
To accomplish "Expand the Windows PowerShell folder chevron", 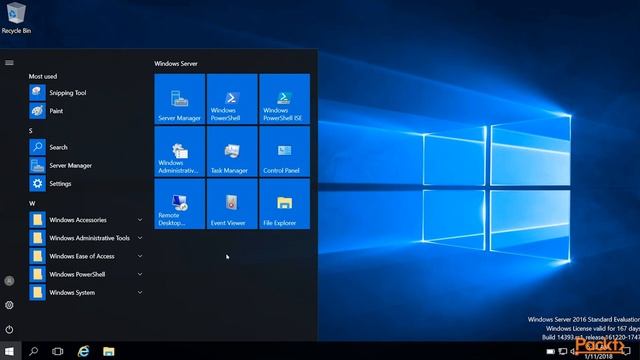I will (140, 274).
